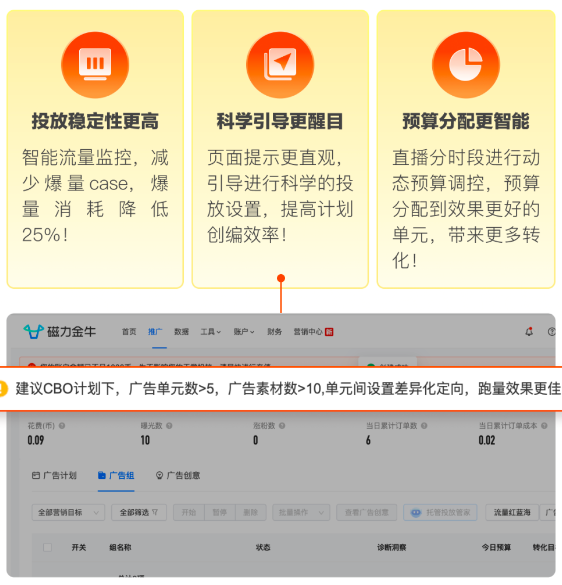Select 推广 in the top navigation
Viewport: 562px width, 585px height.
[155, 331]
